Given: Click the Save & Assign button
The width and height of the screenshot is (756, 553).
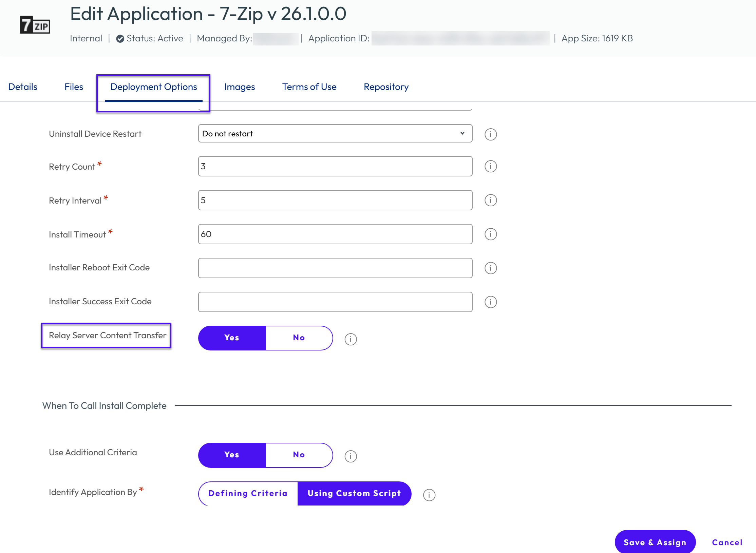Looking at the screenshot, I should (x=655, y=542).
